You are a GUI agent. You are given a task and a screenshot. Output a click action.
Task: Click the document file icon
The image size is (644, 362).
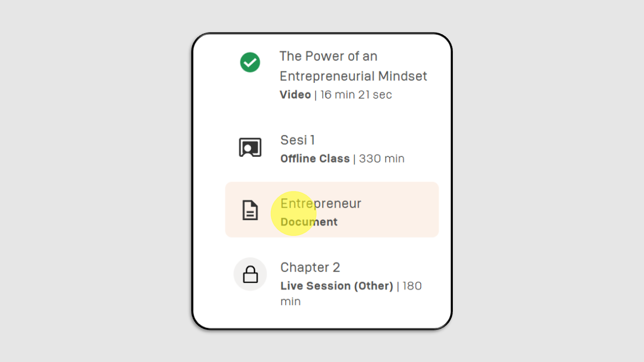(x=250, y=210)
